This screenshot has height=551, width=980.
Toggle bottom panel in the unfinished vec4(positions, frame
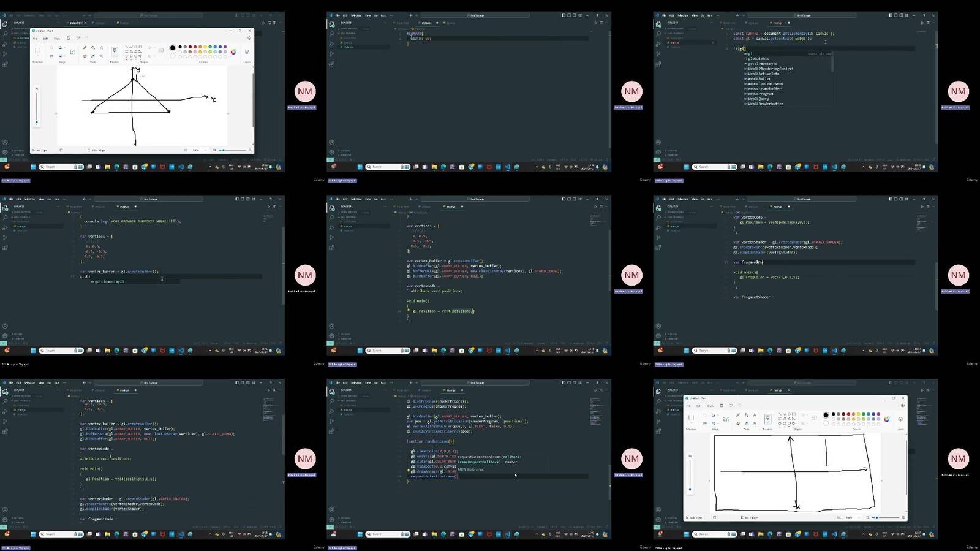click(569, 199)
